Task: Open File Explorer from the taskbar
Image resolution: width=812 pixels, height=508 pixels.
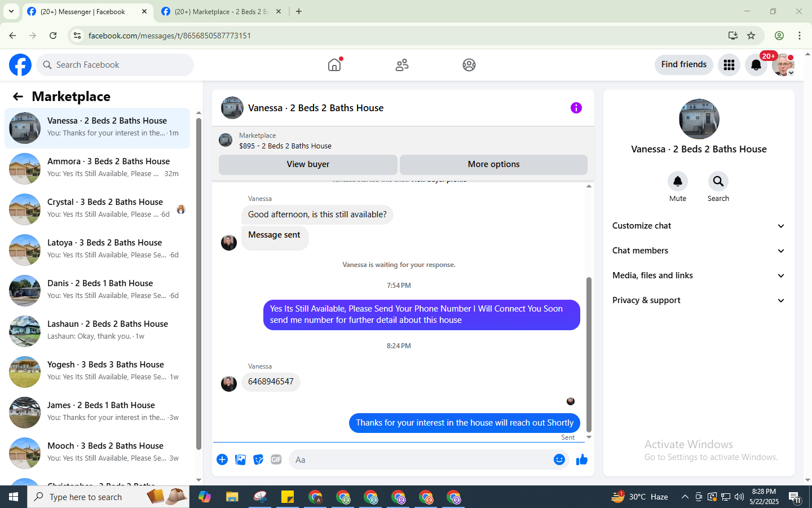Action: click(232, 497)
